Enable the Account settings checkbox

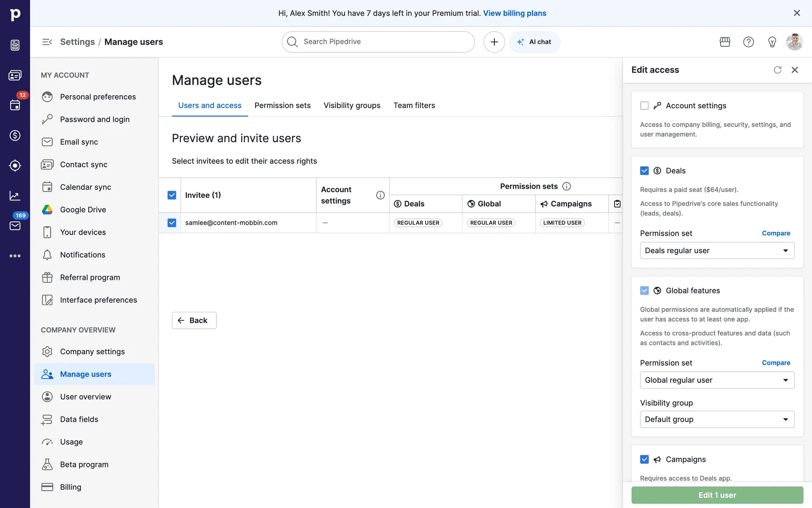(x=644, y=105)
